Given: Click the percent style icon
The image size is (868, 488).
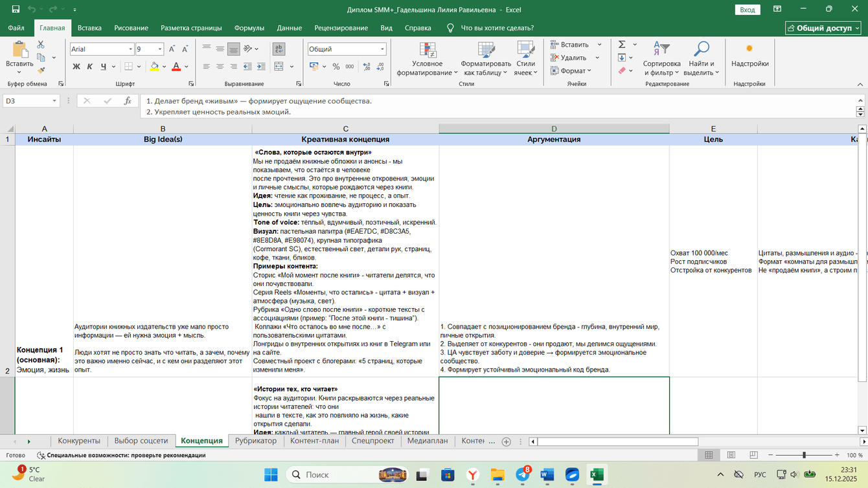Looking at the screenshot, I should coord(336,67).
